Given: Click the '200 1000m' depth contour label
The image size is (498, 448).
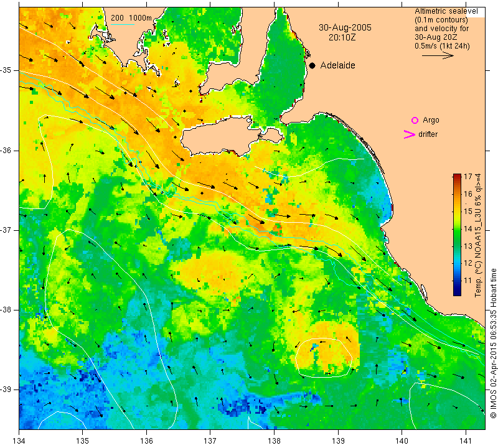Looking at the screenshot, I should click(x=131, y=18).
